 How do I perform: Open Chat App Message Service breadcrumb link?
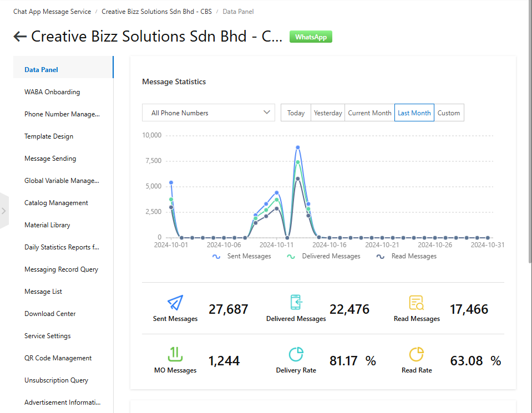[x=52, y=12]
